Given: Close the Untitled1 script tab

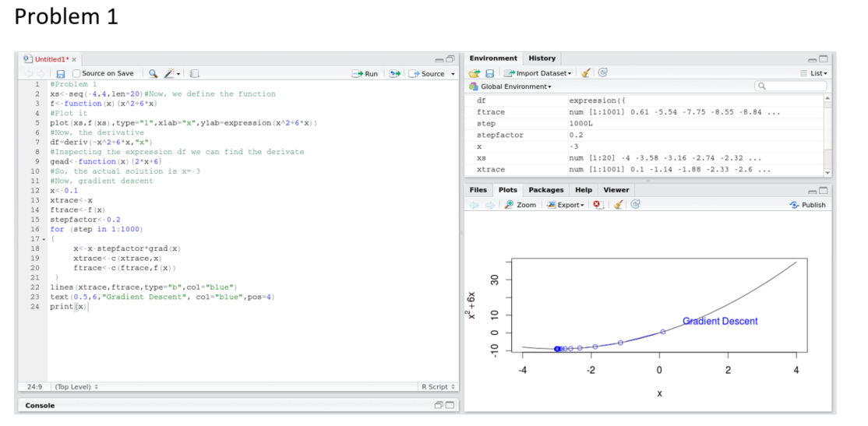Looking at the screenshot, I should (74, 60).
